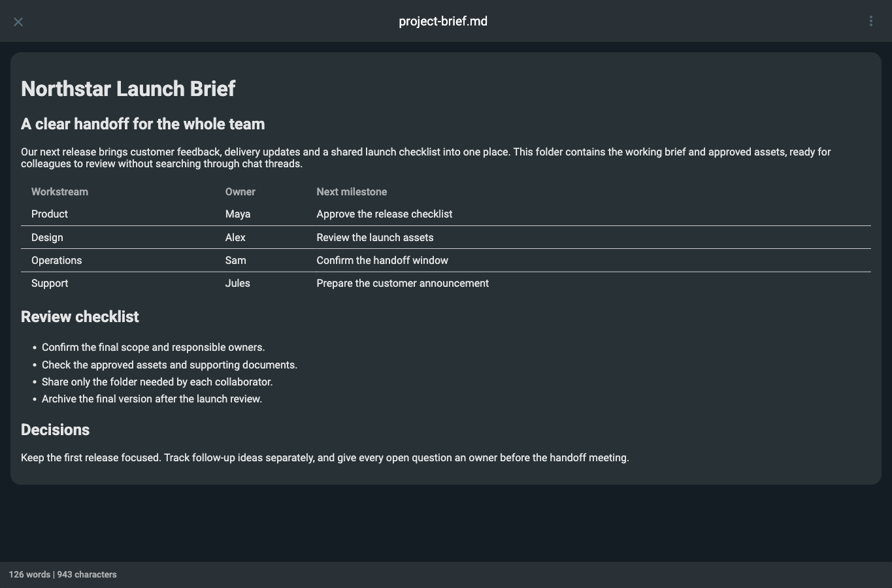Click 'Archive the final version after the launch review.'
The image size is (892, 588).
pyautogui.click(x=152, y=399)
